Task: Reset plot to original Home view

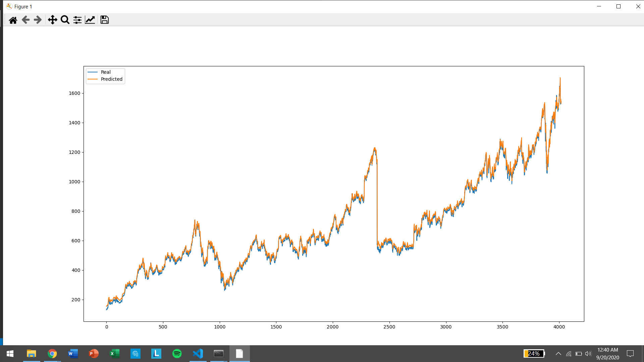Action: pyautogui.click(x=13, y=20)
